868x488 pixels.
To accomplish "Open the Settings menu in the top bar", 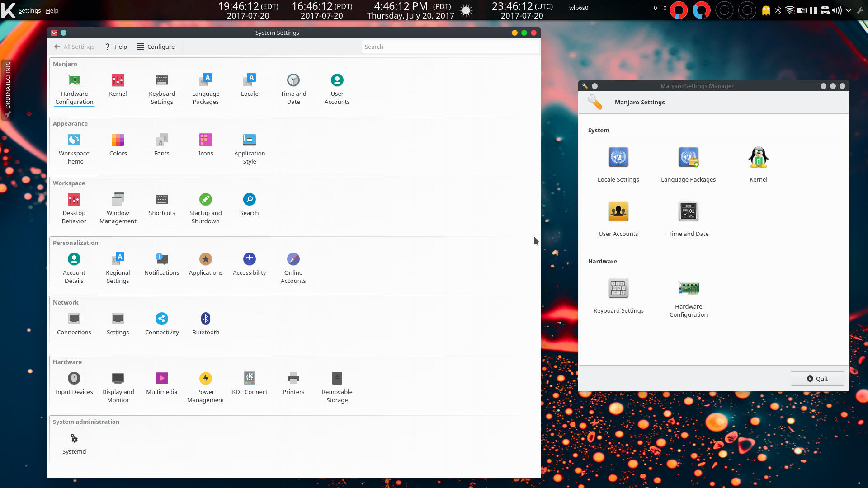I will (x=29, y=10).
